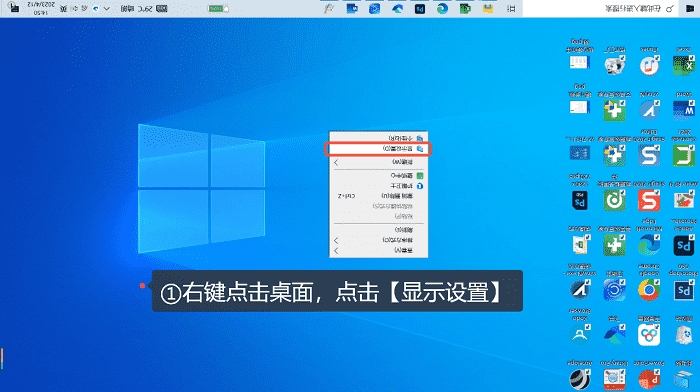This screenshot has height=392, width=700.
Task: Select the red Snagit desktop shortcut
Action: tap(649, 200)
